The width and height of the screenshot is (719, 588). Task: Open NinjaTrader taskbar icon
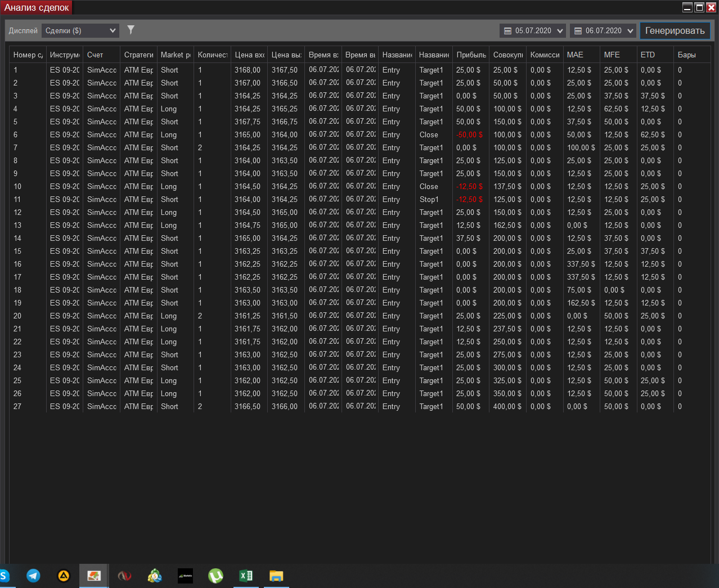click(x=124, y=576)
